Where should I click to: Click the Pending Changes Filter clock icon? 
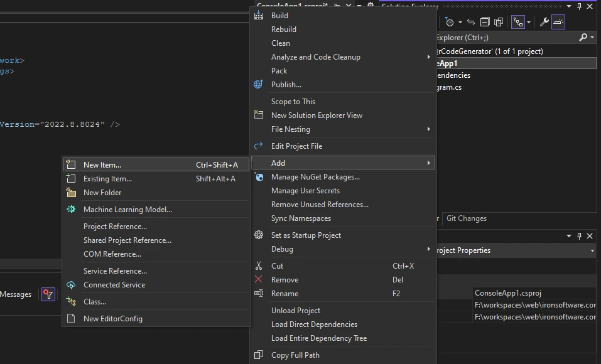[x=450, y=22]
